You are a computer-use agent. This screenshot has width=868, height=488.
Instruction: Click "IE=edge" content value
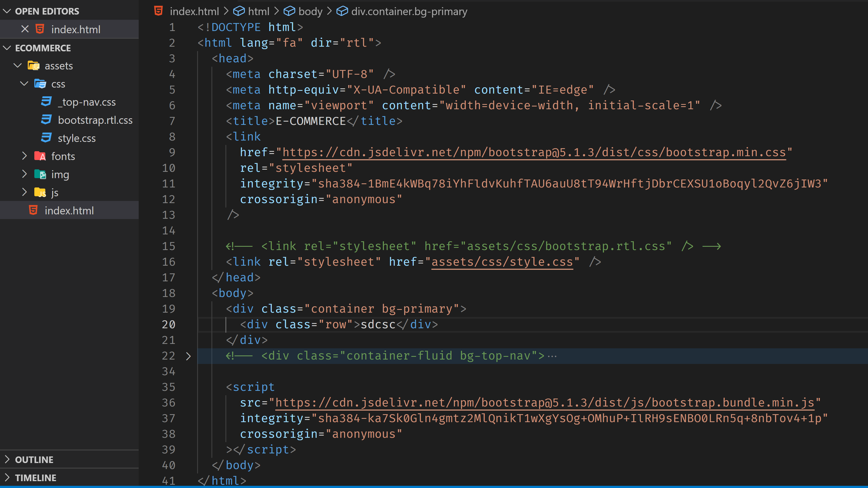[x=562, y=89]
